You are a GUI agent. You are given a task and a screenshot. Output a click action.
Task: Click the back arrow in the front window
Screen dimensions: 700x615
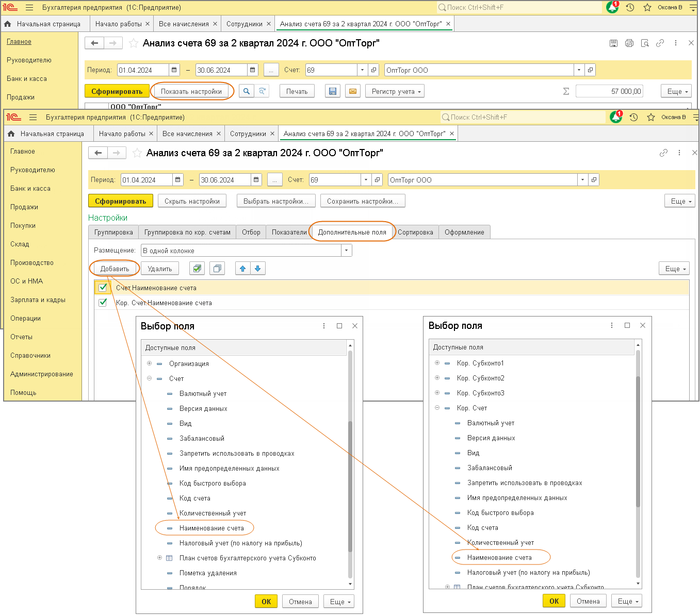click(x=98, y=153)
